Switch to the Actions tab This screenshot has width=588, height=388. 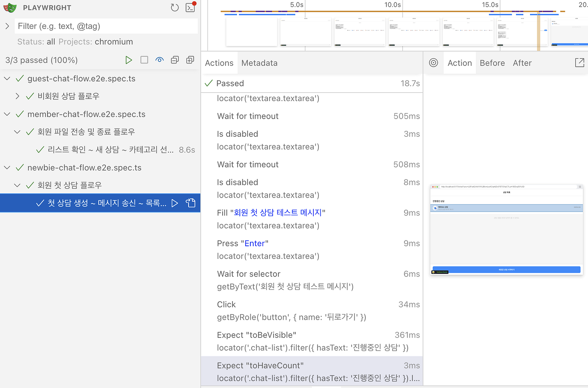coord(219,63)
